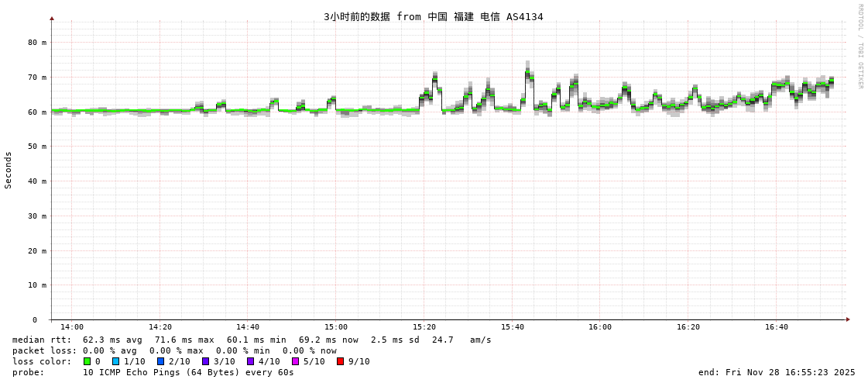Click the magenta 5/10 loss swatch
This screenshot has height=383, width=868.
point(296,361)
